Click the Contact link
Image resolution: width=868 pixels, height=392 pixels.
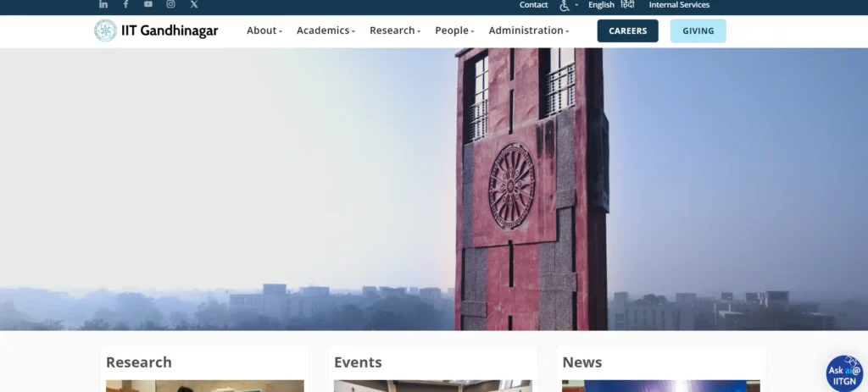pyautogui.click(x=534, y=5)
